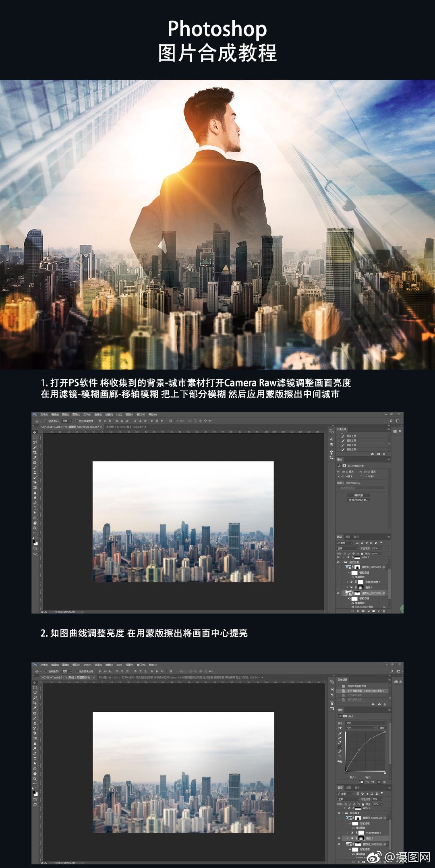
Task: Hide 城市背景 group in first screenshot layers
Action: [x=338, y=562]
